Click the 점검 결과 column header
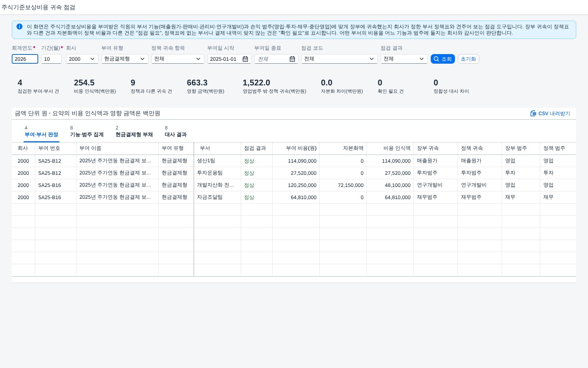 [257, 148]
